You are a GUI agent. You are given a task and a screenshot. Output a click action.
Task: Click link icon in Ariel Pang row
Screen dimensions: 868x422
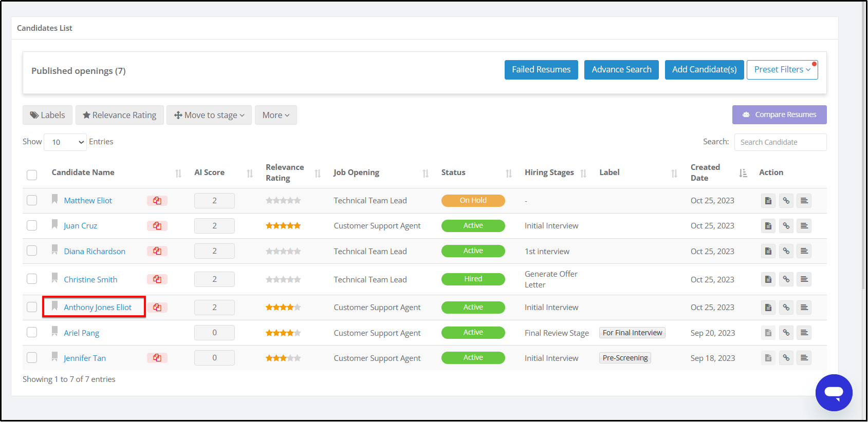(x=786, y=333)
